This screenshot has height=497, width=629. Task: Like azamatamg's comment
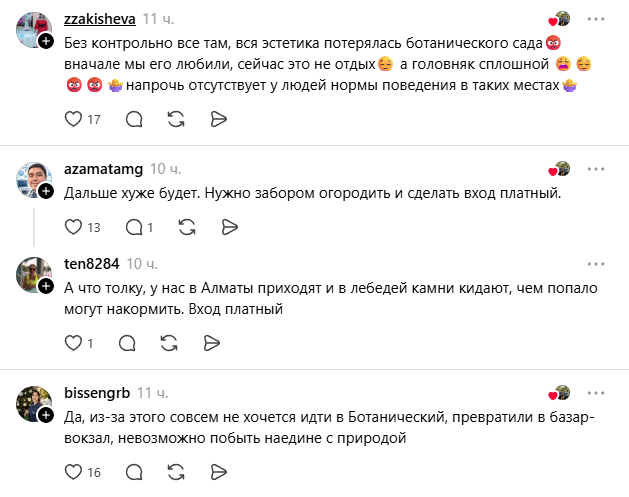click(x=73, y=227)
